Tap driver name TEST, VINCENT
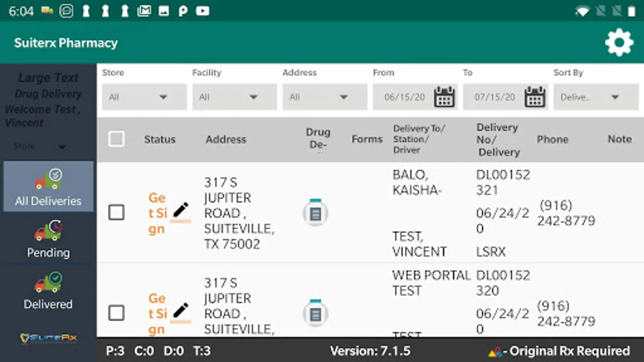Viewport: 644px width, 362px height. [x=419, y=244]
